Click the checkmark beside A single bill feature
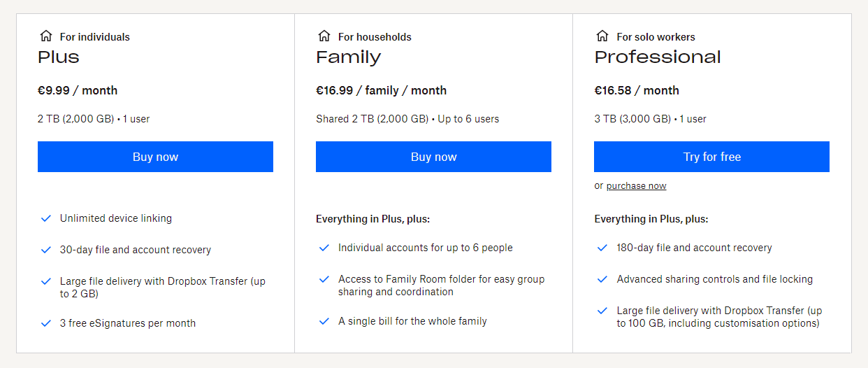868x368 pixels. tap(324, 321)
